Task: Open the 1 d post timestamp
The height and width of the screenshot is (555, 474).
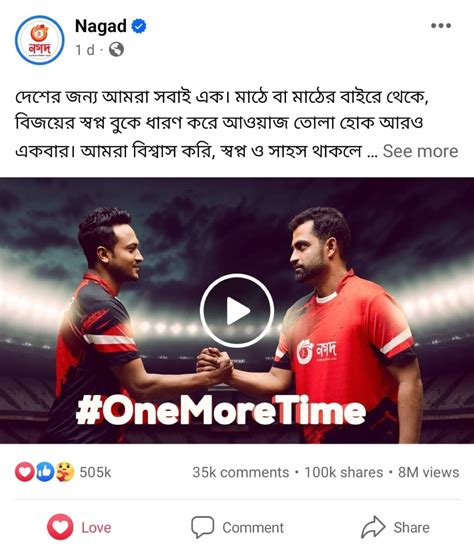Action: pyautogui.click(x=85, y=50)
